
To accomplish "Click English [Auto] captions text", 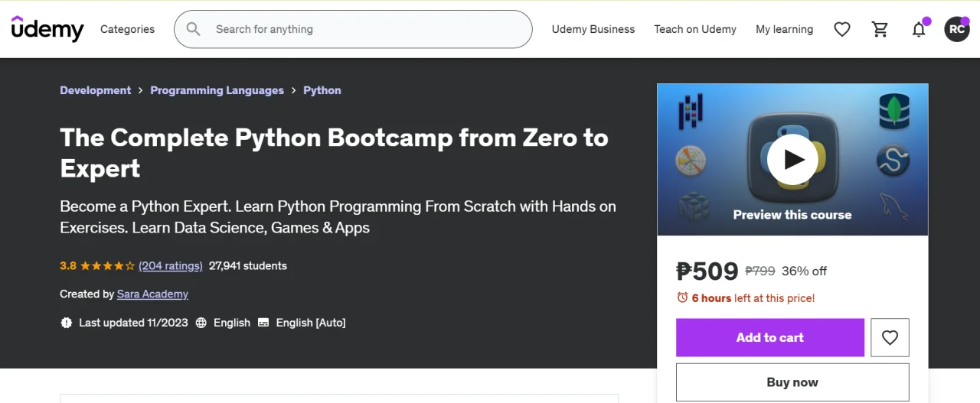I will (x=311, y=323).
